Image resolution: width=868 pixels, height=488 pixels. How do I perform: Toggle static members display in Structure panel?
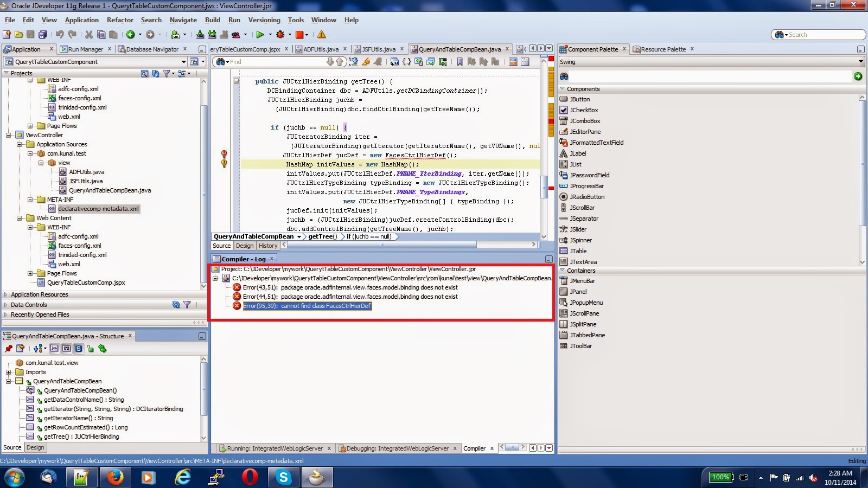point(79,349)
